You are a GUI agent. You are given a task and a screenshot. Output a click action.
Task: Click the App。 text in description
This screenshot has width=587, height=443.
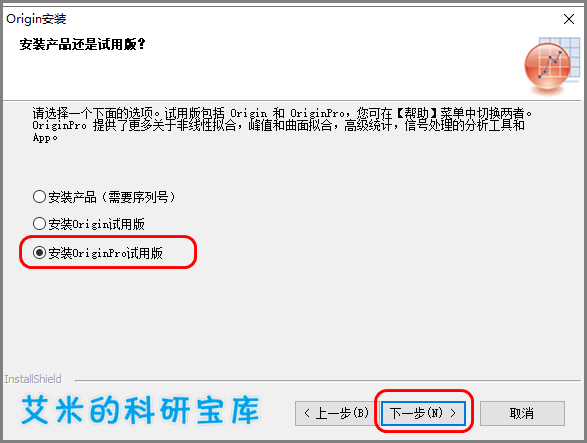click(x=45, y=138)
